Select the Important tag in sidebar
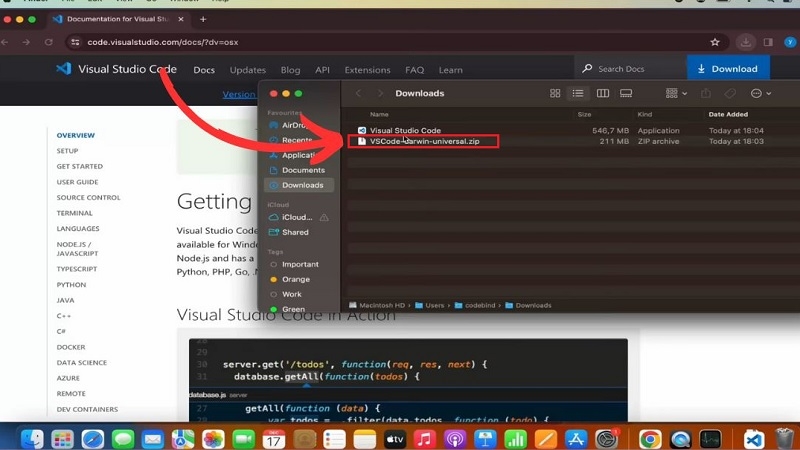The width and height of the screenshot is (800, 450). click(295, 264)
